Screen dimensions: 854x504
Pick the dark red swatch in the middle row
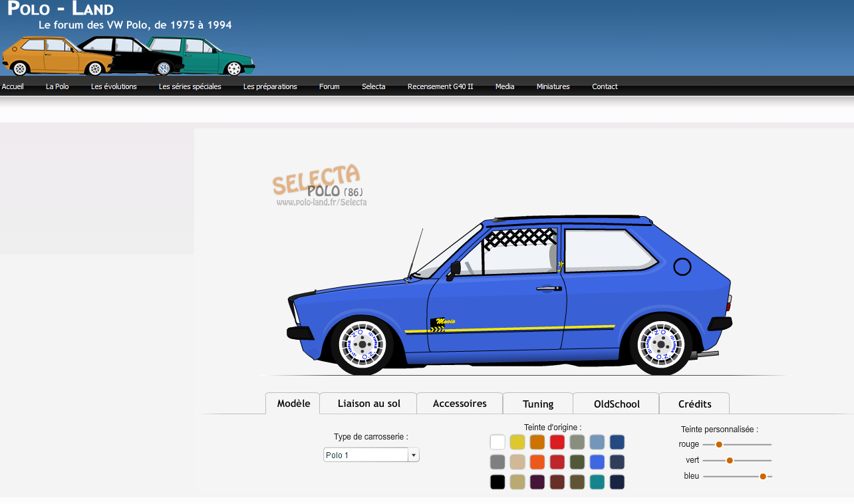(x=557, y=462)
